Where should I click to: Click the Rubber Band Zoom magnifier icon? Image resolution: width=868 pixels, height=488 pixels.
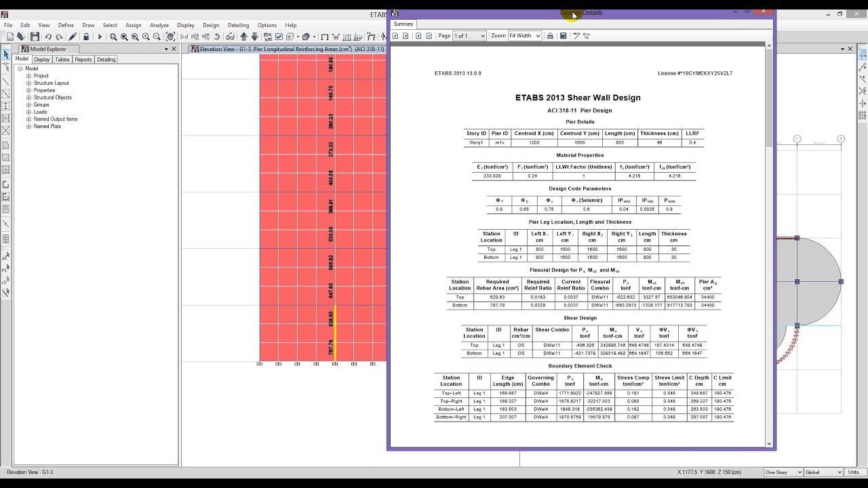coord(113,37)
